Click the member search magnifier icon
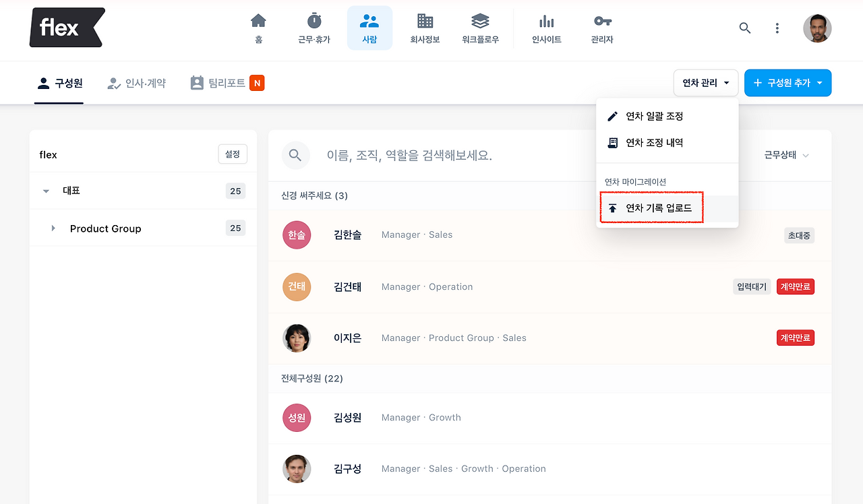The width and height of the screenshot is (863, 504). click(x=295, y=155)
